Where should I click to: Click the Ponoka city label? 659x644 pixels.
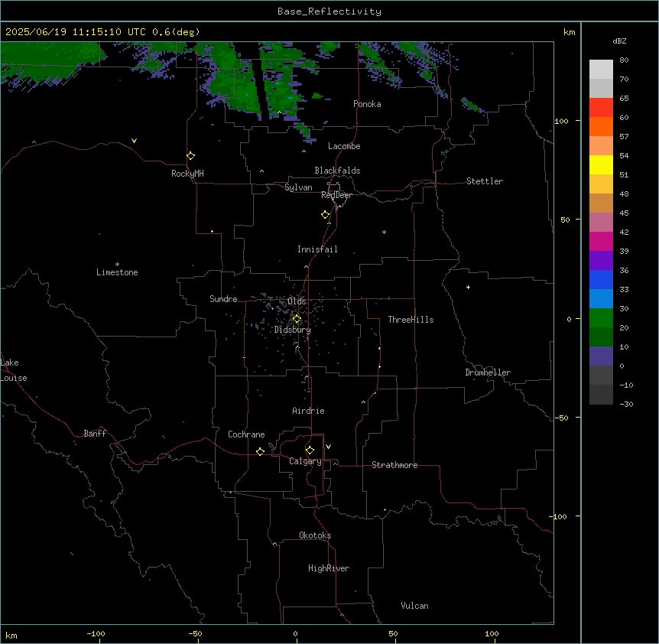click(367, 104)
